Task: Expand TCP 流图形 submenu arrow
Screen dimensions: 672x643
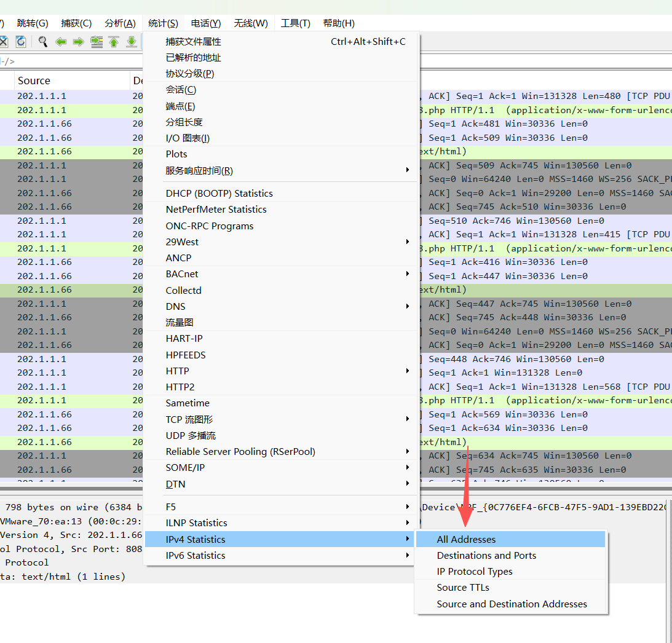Action: tap(408, 419)
